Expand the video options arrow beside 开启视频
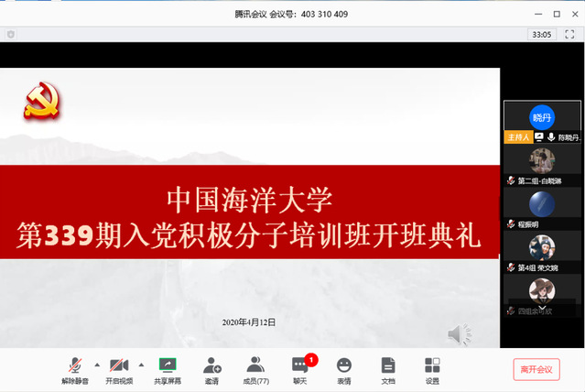This screenshot has height=392, width=585. (x=139, y=365)
